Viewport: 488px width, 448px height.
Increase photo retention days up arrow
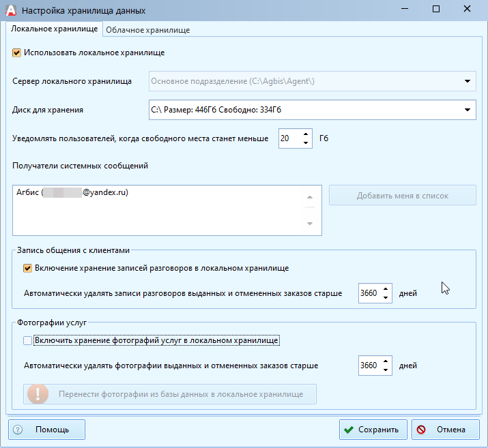click(386, 361)
